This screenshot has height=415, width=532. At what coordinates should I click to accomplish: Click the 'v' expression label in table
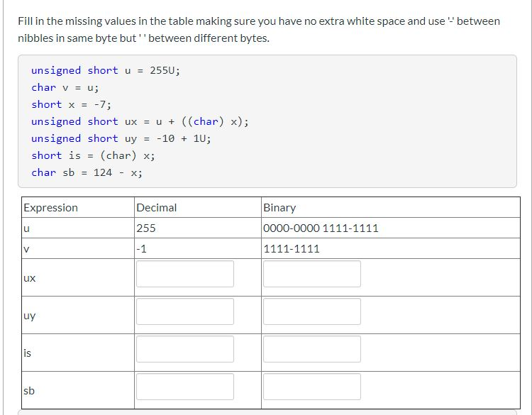[26, 249]
